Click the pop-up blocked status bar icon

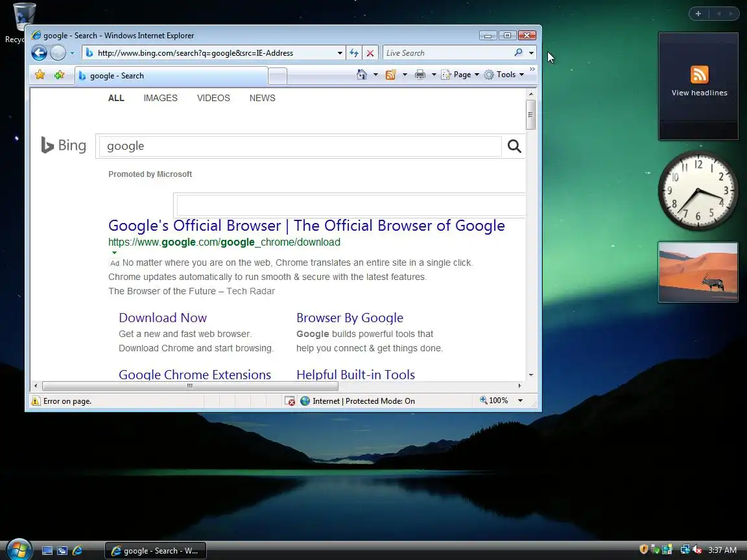[x=290, y=401]
